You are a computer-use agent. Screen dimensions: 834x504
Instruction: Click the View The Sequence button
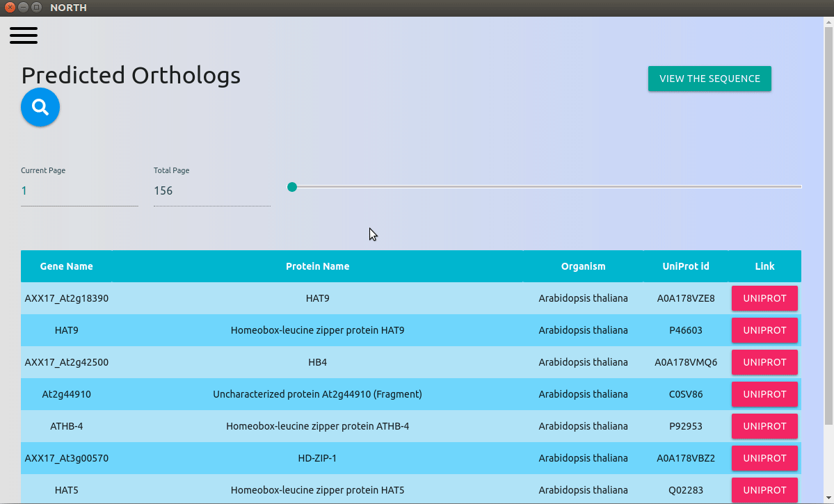click(x=709, y=79)
